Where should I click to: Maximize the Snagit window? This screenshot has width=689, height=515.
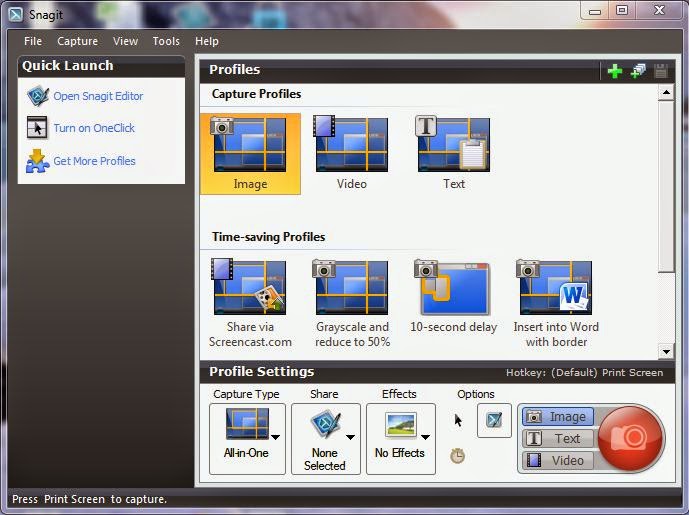(x=622, y=10)
